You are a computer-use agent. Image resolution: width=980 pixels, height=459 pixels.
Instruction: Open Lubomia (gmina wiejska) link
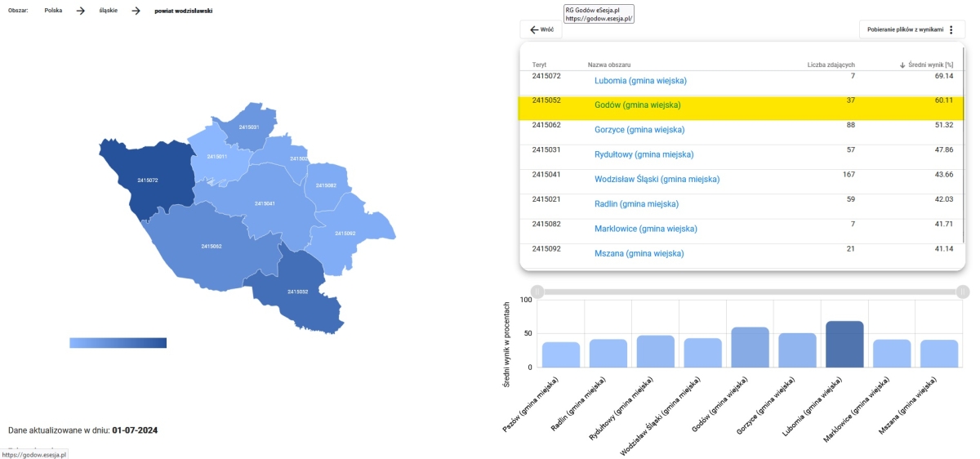tap(640, 81)
